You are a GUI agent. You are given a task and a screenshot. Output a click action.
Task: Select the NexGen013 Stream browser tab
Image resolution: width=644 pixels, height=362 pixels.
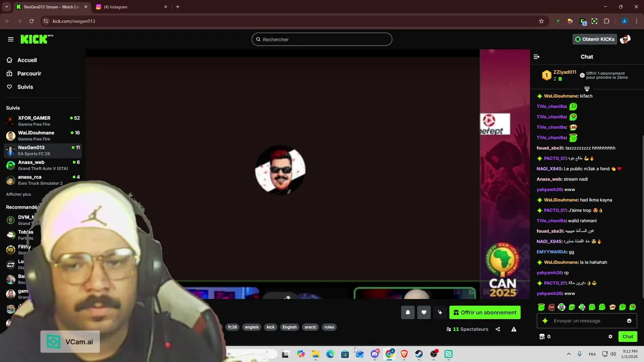(x=52, y=7)
